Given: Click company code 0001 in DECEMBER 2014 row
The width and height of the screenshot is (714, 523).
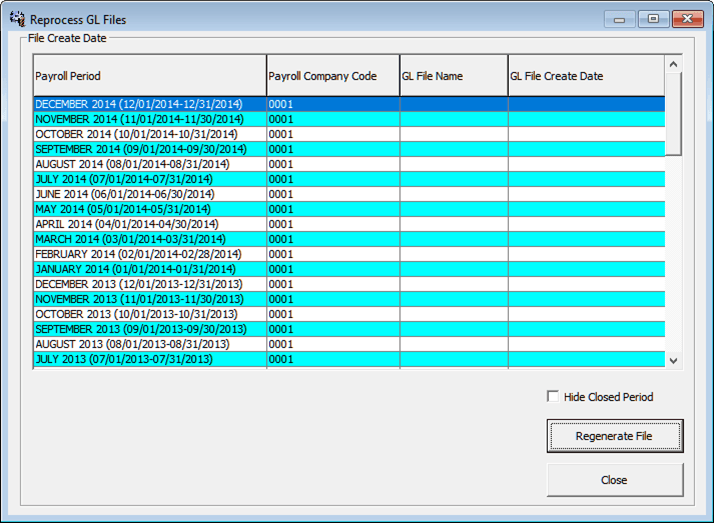Looking at the screenshot, I should [333, 104].
